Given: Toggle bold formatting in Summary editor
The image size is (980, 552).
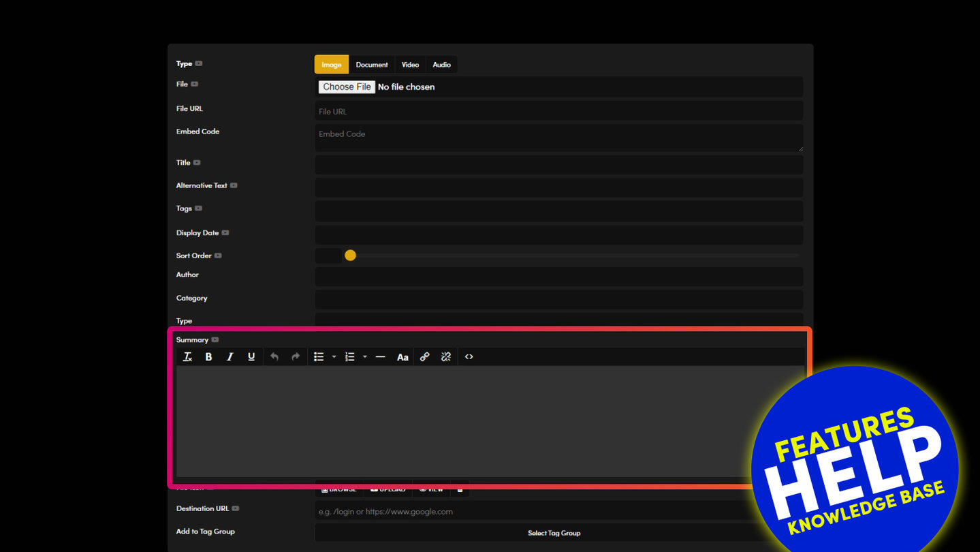Looking at the screenshot, I should tap(208, 357).
